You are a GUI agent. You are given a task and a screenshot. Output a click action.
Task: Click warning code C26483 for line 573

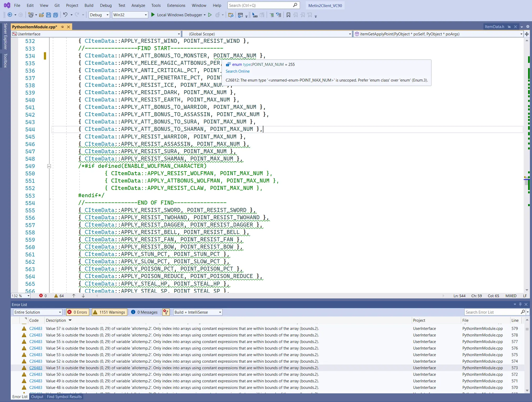(x=36, y=368)
